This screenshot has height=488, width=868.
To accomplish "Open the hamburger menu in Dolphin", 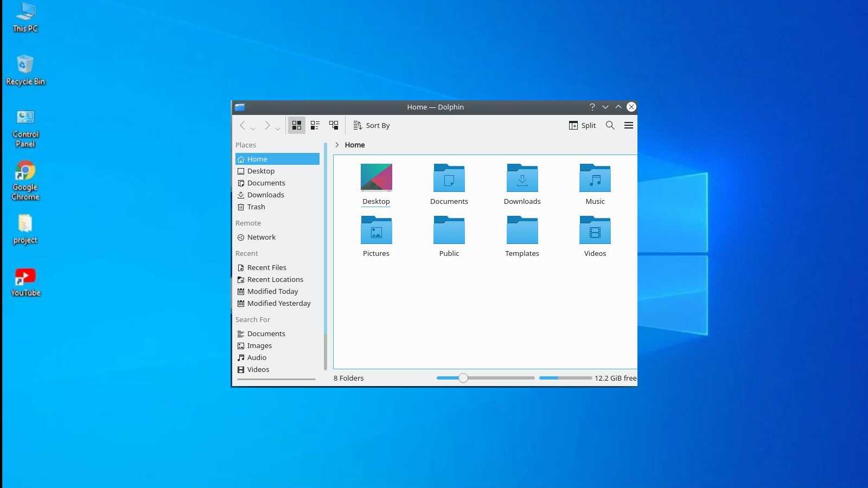I will [629, 125].
